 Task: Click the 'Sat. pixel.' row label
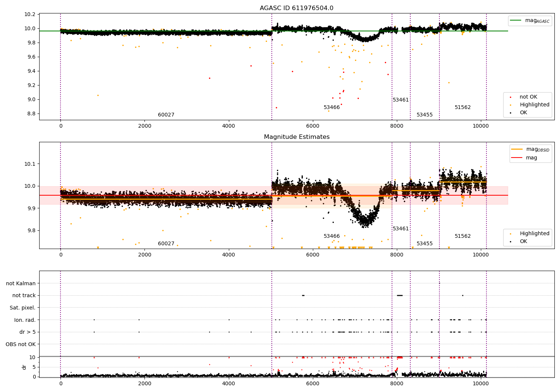pos(23,308)
